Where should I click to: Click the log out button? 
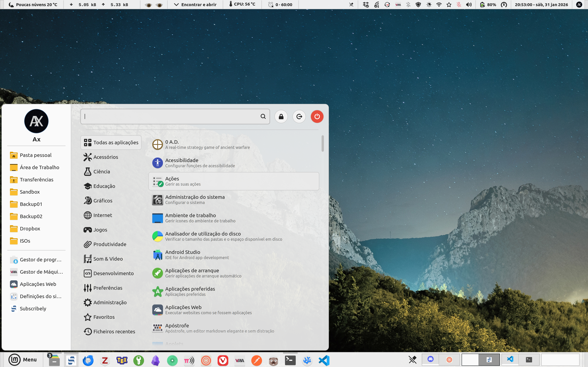[299, 117]
